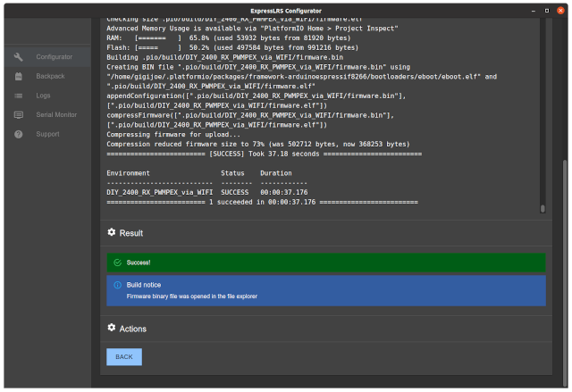Click the 'Actions' heading text
The height and width of the screenshot is (392, 572).
(133, 329)
